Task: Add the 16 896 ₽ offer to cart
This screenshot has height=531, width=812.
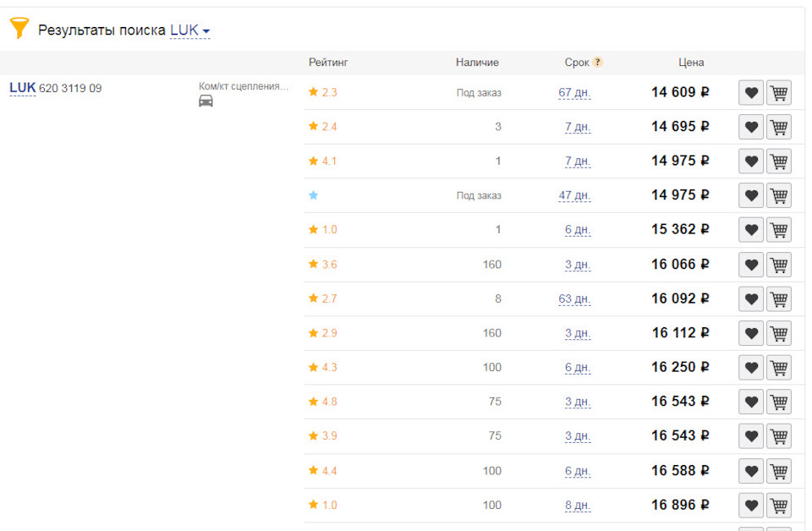Action: coord(779,505)
